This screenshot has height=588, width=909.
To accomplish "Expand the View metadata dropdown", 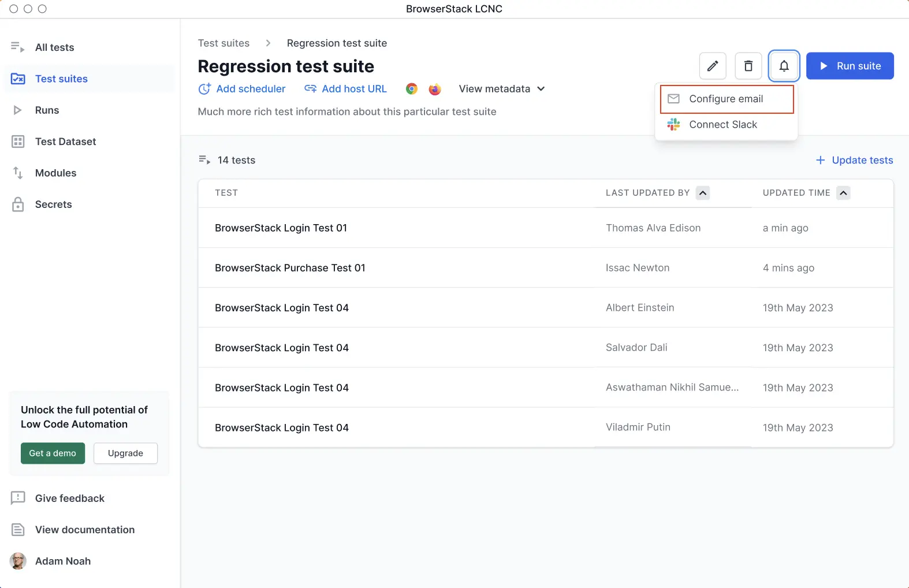I will pos(501,89).
